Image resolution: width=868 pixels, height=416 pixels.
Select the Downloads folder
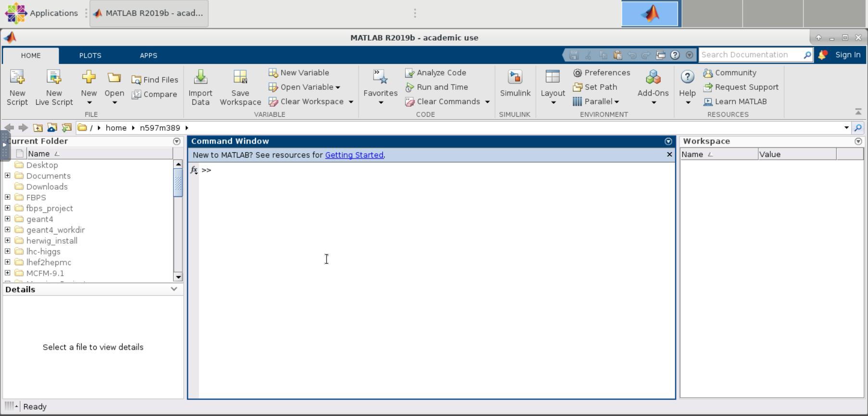(x=47, y=186)
